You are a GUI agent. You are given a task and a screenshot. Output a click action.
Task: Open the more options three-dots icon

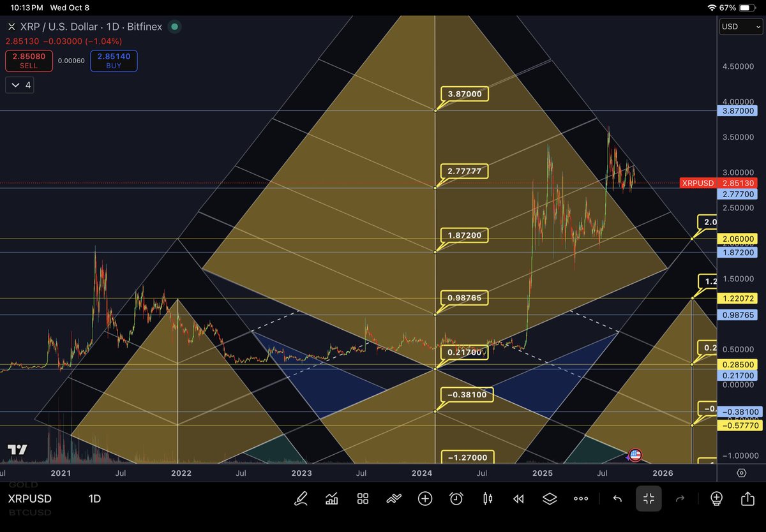click(581, 499)
